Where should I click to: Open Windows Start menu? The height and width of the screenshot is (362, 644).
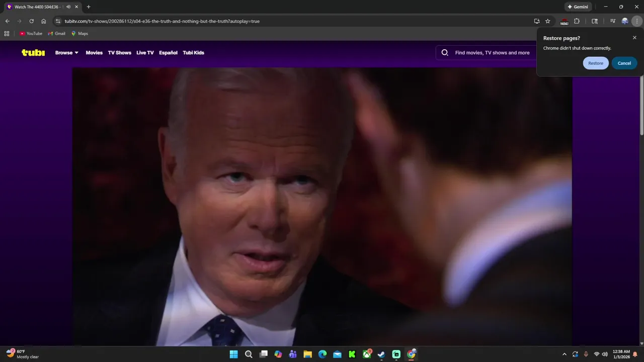(x=233, y=354)
